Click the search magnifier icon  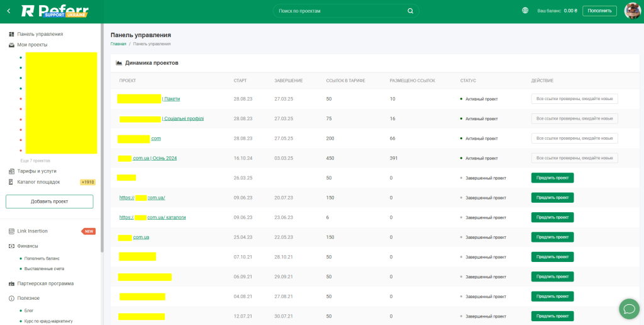410,11
